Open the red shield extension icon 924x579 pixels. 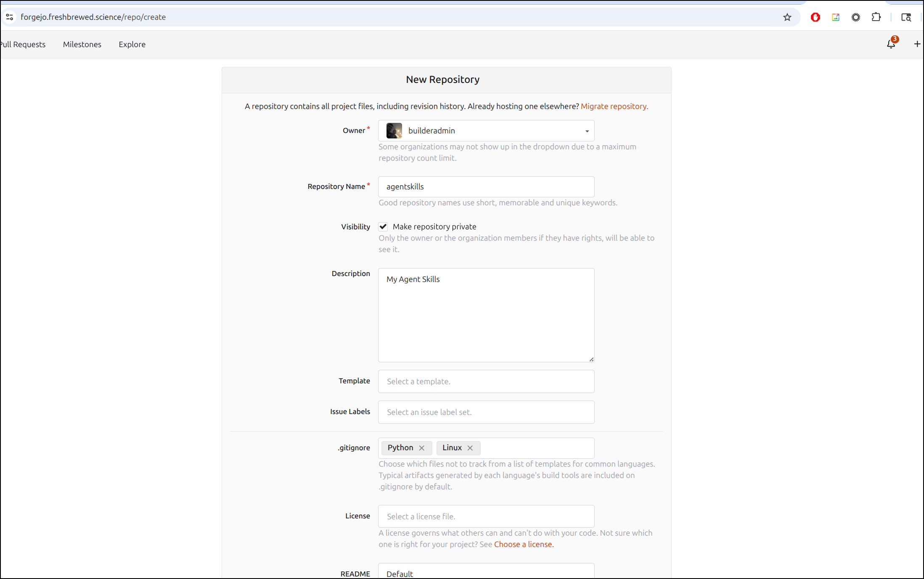tap(815, 17)
